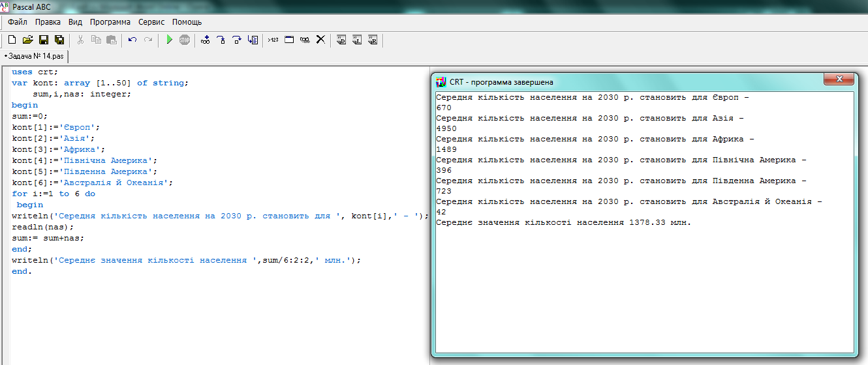Screen dimensions: 868x365
Task: Click the kont[3]:='Африка' line
Action: (x=59, y=149)
